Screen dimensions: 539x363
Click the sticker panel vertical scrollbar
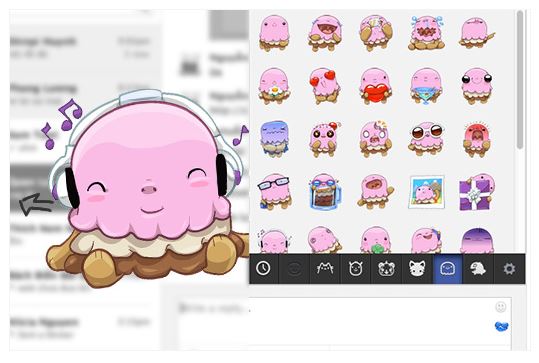(520, 80)
